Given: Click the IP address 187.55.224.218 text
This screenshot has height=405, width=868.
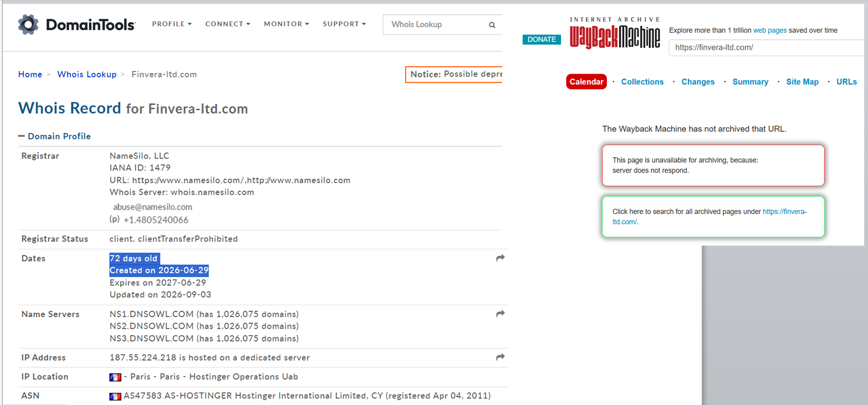Looking at the screenshot, I should (x=143, y=358).
